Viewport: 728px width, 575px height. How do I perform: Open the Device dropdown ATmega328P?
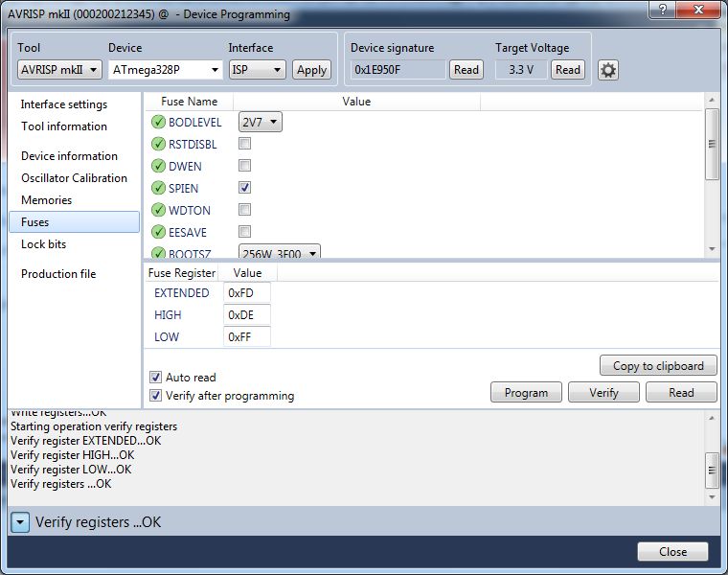166,70
